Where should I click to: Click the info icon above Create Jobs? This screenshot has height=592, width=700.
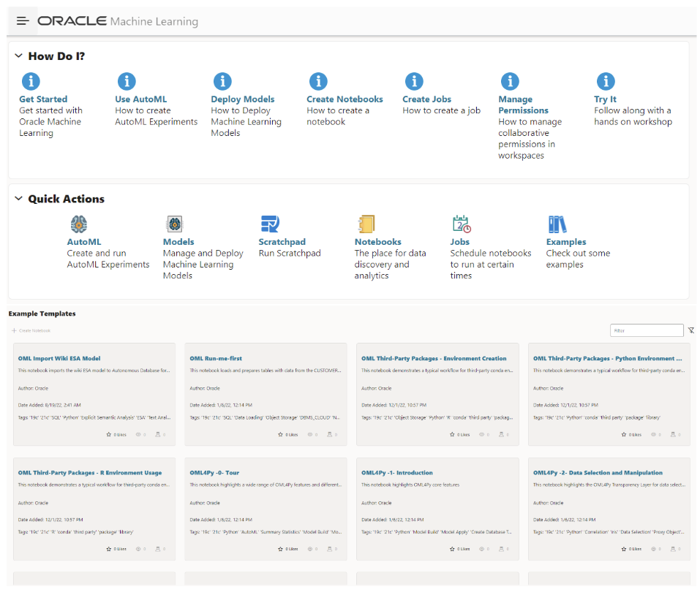pyautogui.click(x=414, y=81)
